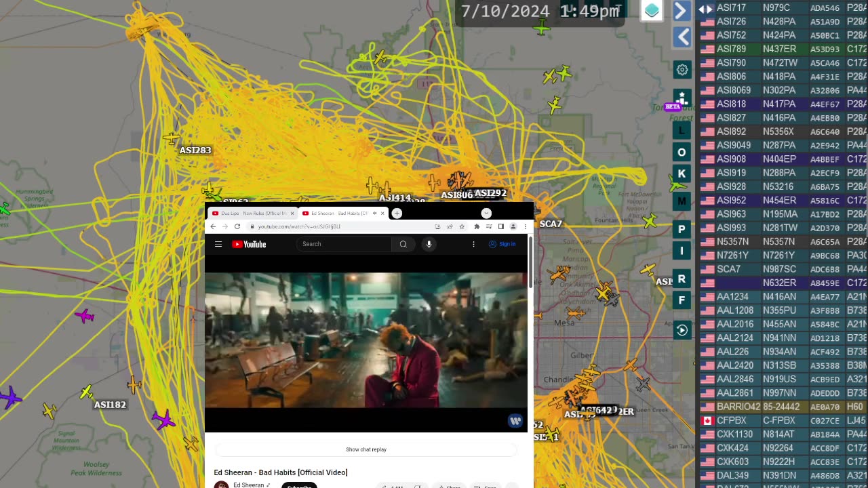Image resolution: width=868 pixels, height=488 pixels.
Task: Mute the Ed Sheeran tab audio icon
Action: [374, 213]
